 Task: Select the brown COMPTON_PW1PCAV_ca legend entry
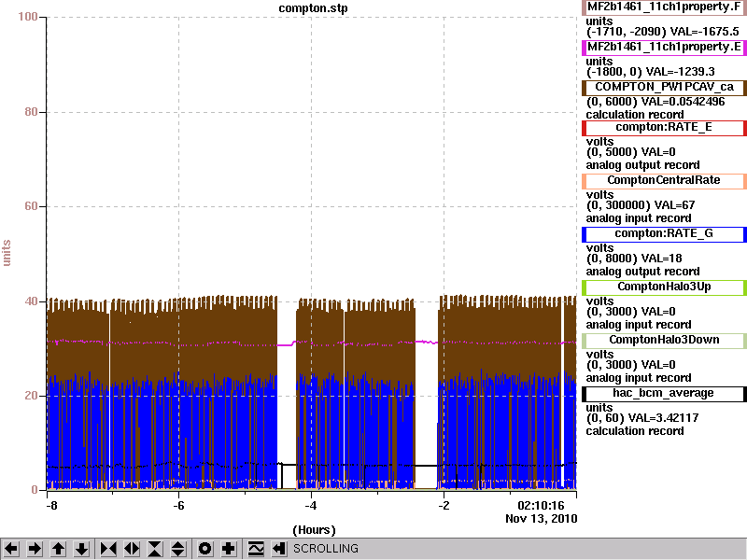(664, 87)
